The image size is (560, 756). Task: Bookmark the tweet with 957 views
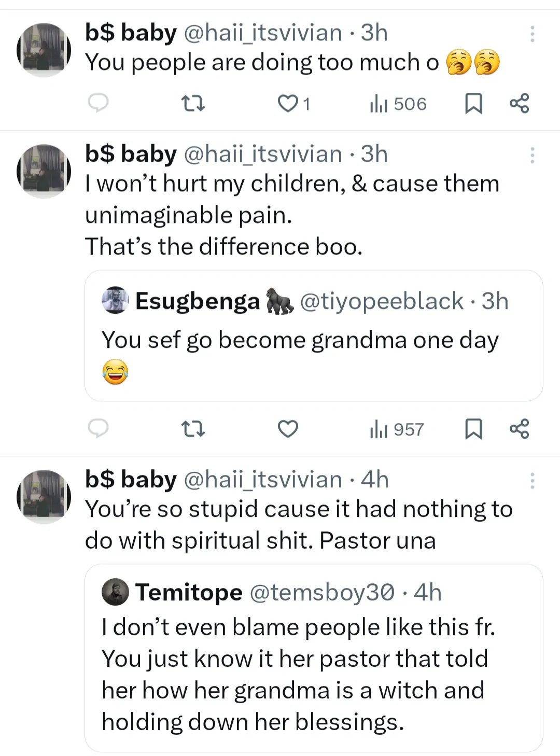[x=473, y=429]
